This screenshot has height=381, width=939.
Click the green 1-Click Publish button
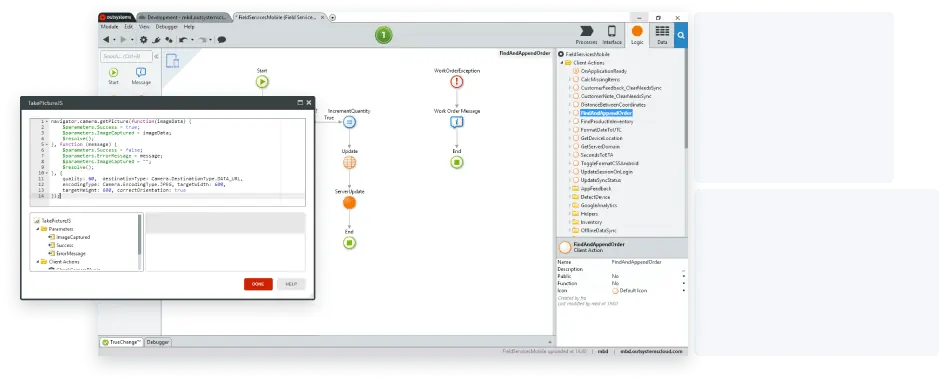coord(384,36)
